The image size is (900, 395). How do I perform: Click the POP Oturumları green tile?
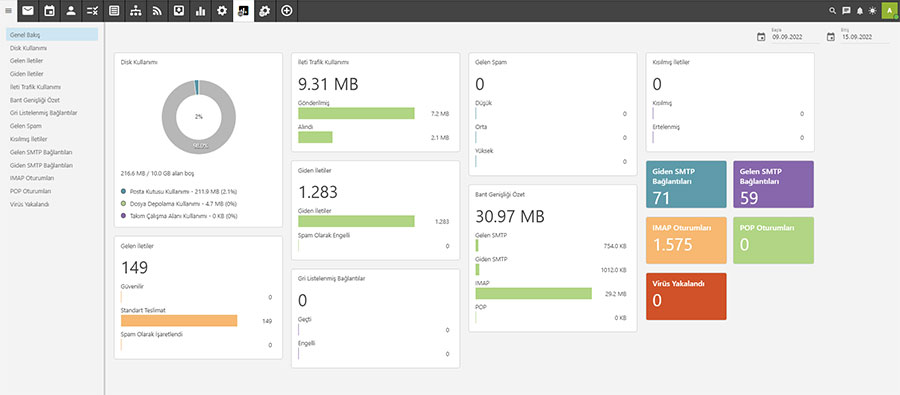773,240
